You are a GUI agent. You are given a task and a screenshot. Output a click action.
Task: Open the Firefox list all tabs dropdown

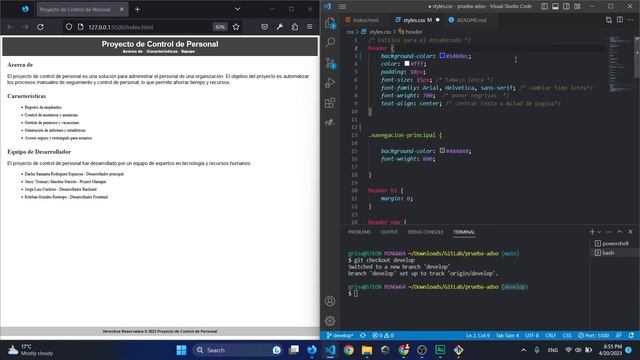coord(237,9)
